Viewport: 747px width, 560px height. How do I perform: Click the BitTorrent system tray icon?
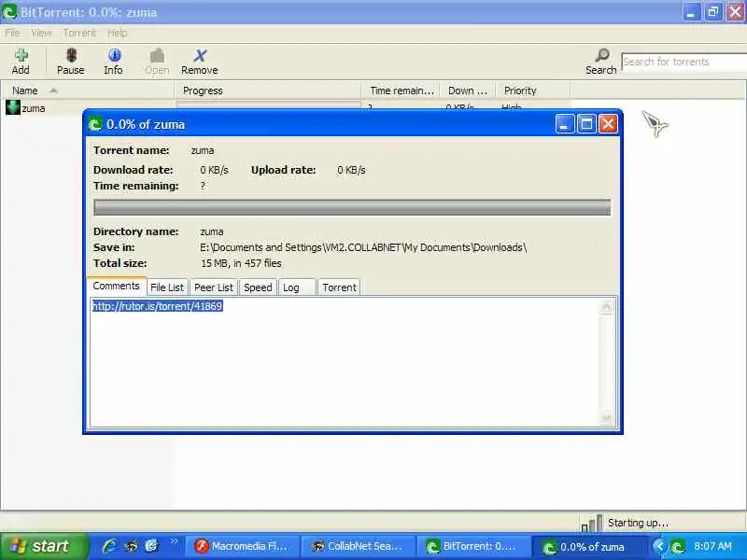678,547
